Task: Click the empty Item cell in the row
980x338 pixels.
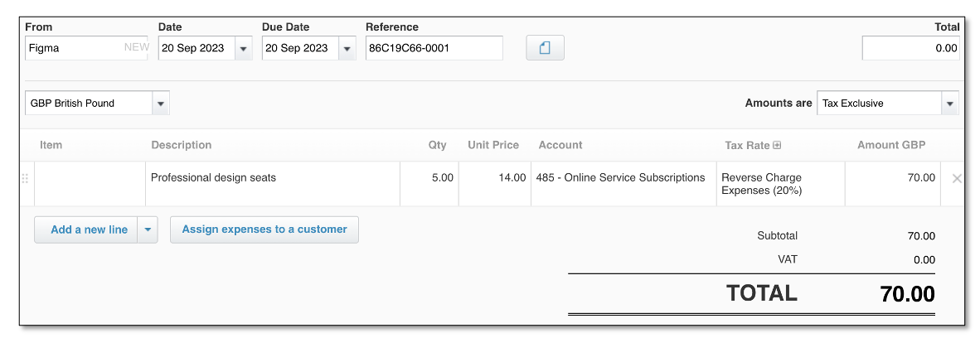Action: coord(90,184)
